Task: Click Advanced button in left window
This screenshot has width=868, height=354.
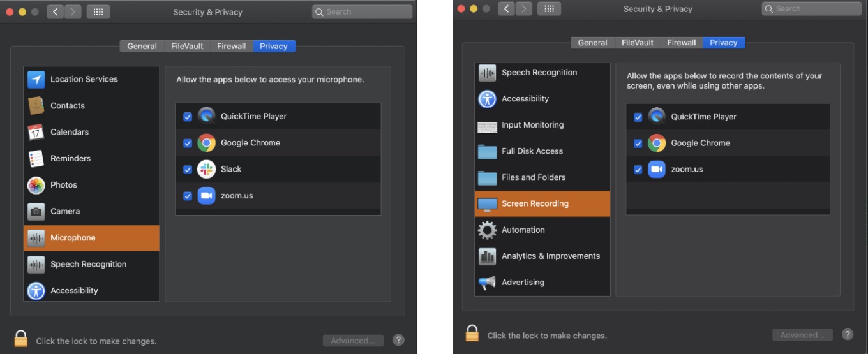Action: point(353,341)
